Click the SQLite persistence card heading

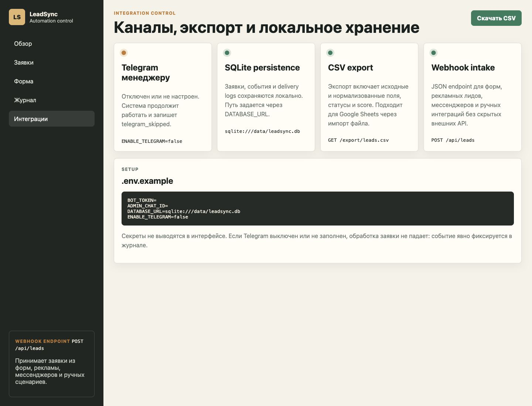[x=262, y=68]
